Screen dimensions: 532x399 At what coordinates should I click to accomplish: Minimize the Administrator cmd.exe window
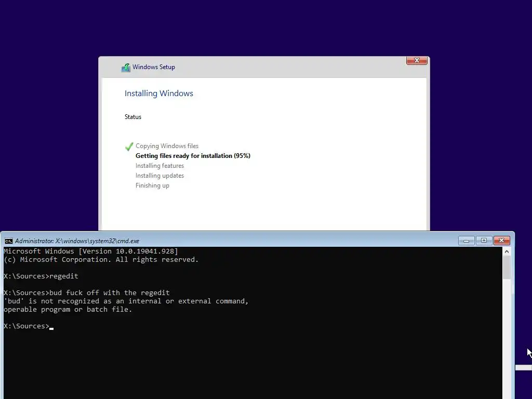point(466,241)
